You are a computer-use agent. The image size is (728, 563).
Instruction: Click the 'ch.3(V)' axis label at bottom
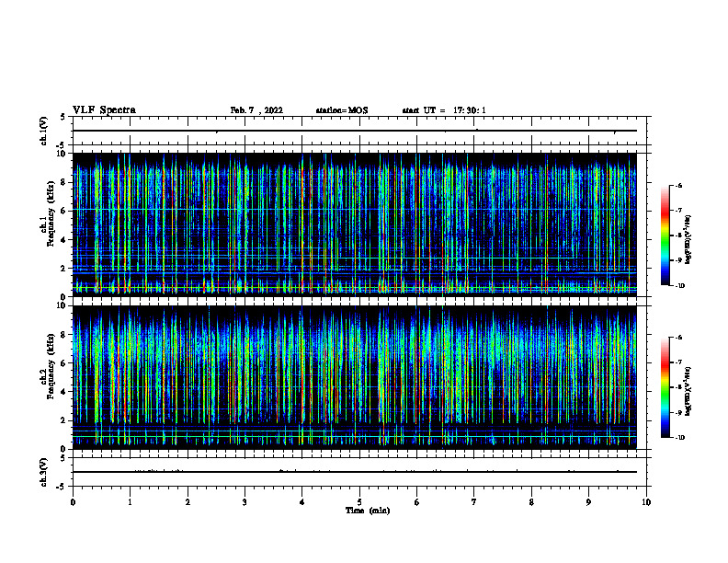[43, 472]
